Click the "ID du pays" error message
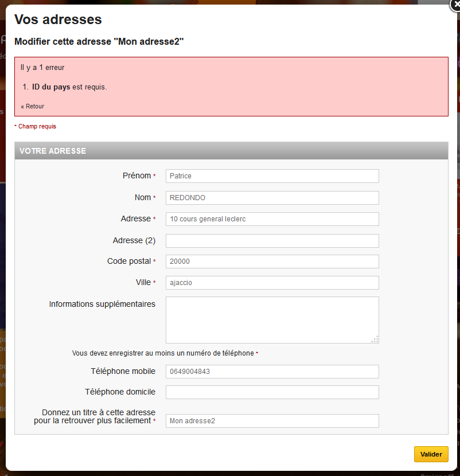460x476 pixels. (69, 87)
